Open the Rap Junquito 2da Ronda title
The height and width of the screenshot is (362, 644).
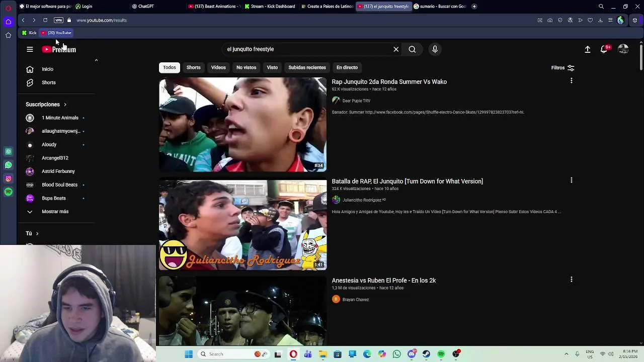click(x=389, y=82)
